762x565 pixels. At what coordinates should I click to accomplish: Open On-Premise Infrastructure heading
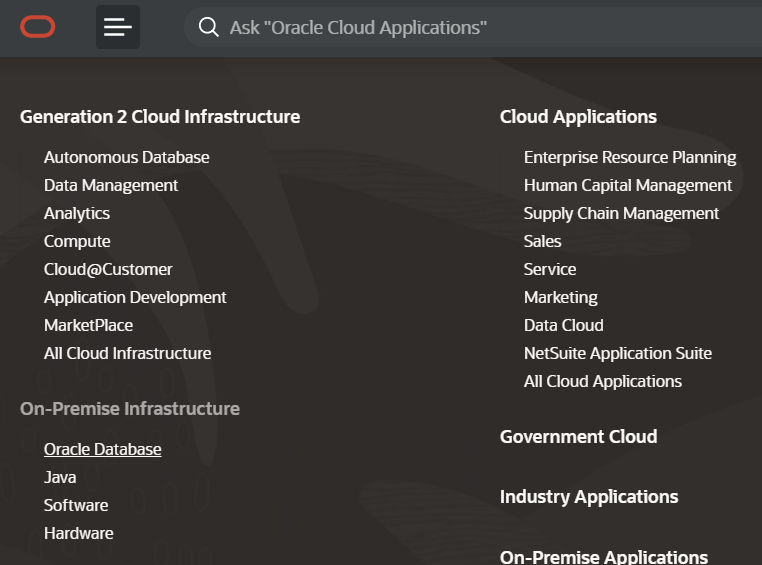click(130, 409)
